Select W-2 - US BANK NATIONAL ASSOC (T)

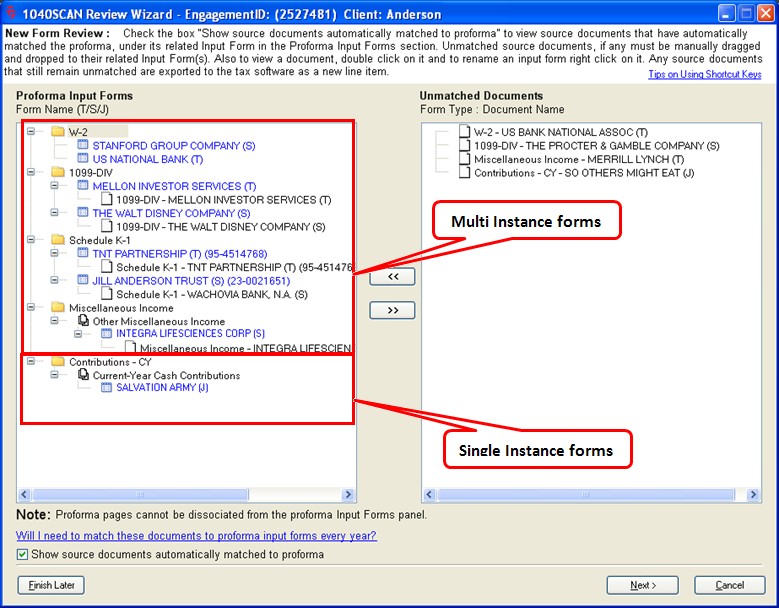click(x=560, y=132)
